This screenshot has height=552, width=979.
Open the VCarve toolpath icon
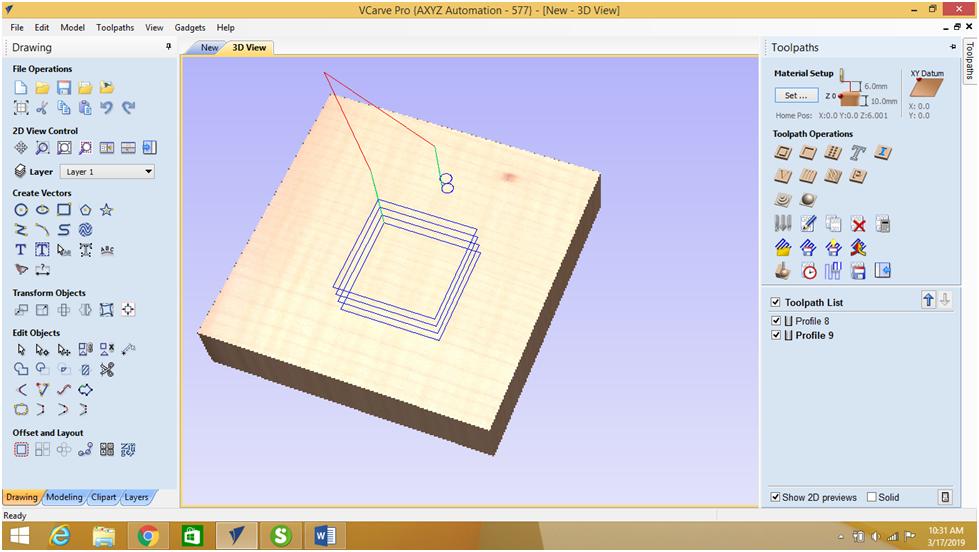[783, 176]
